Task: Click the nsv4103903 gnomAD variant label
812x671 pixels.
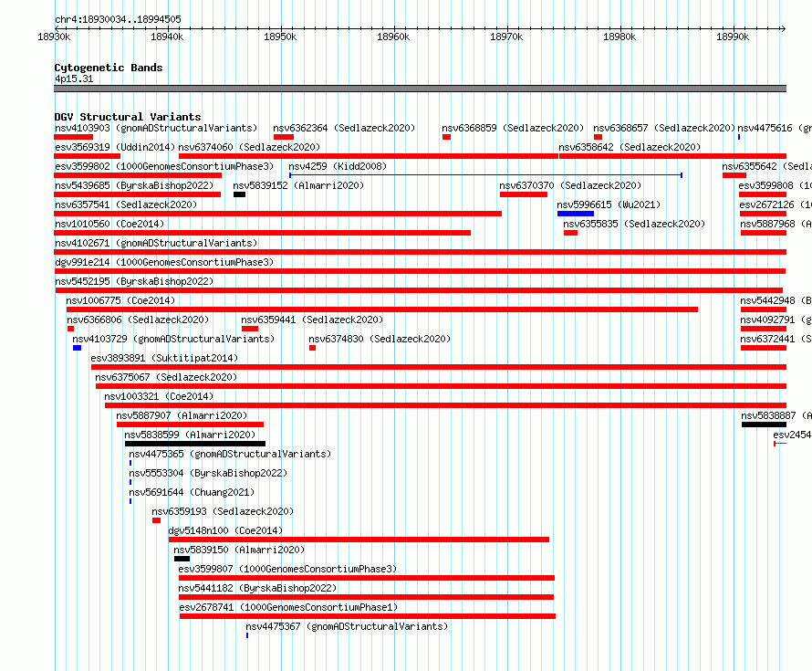Action: click(156, 128)
